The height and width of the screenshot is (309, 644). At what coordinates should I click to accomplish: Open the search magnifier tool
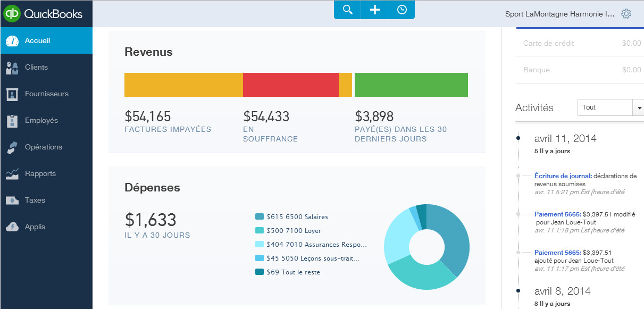pyautogui.click(x=347, y=10)
